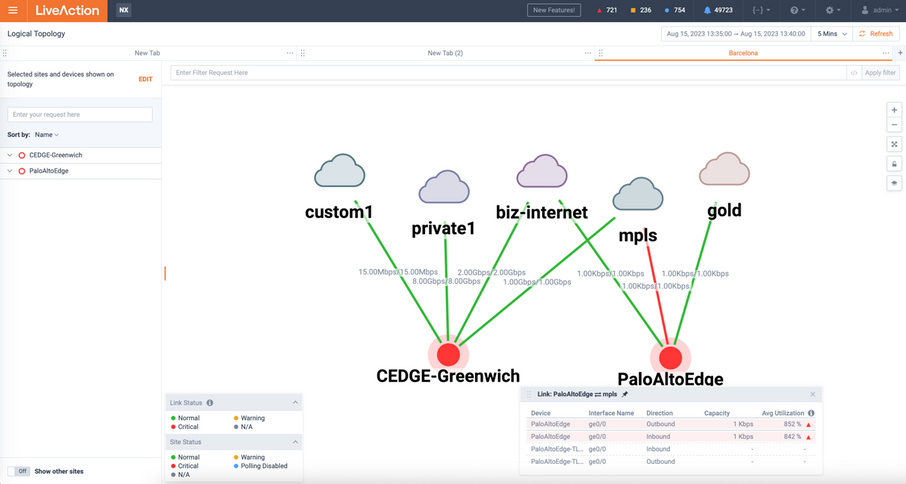Open the 5 Mins interval dropdown
906x484 pixels.
(832, 34)
